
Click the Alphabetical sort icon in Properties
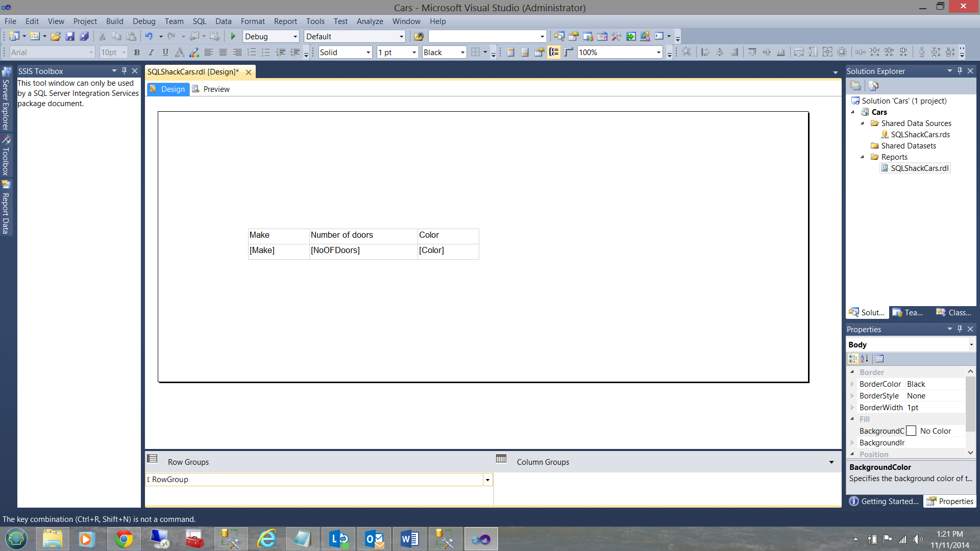pyautogui.click(x=865, y=359)
